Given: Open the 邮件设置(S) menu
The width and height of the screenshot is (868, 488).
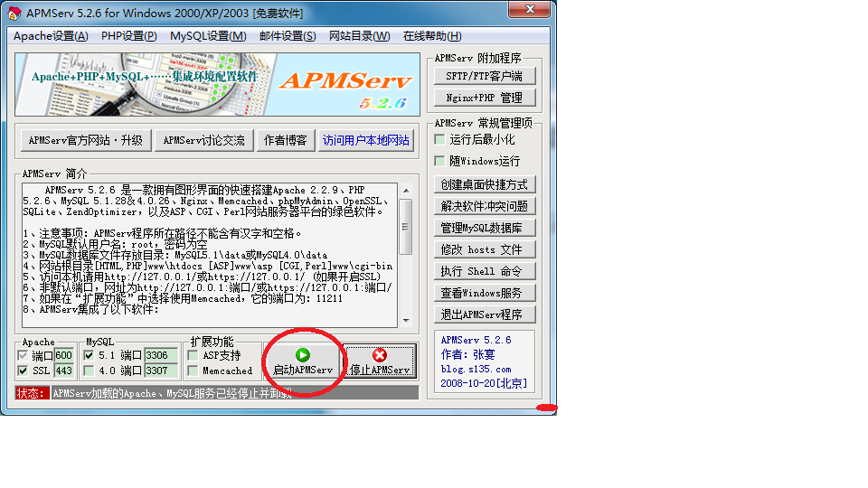Looking at the screenshot, I should [288, 36].
